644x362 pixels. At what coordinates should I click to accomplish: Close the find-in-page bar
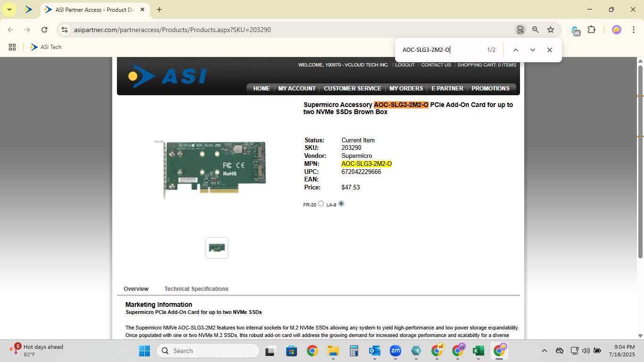pos(550,50)
